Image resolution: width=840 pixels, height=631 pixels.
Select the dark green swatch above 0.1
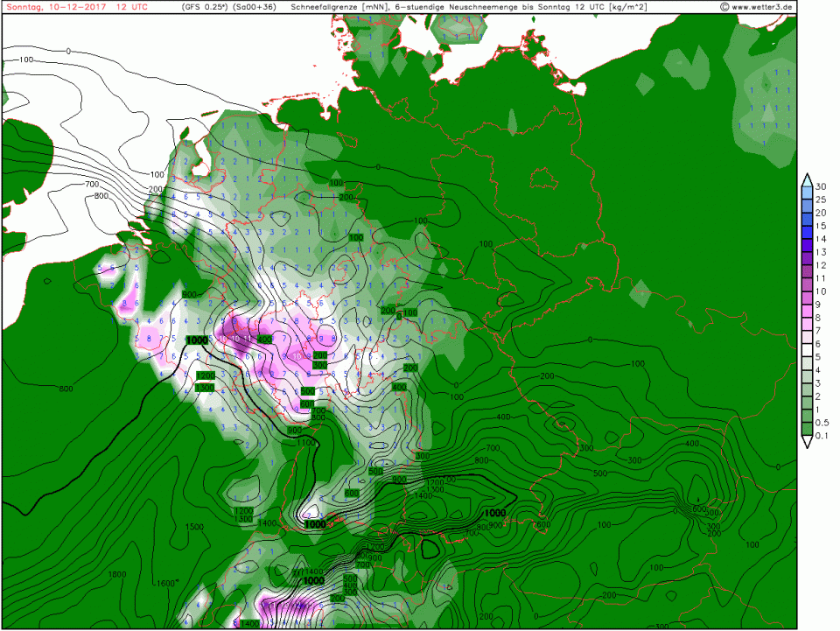click(x=806, y=429)
